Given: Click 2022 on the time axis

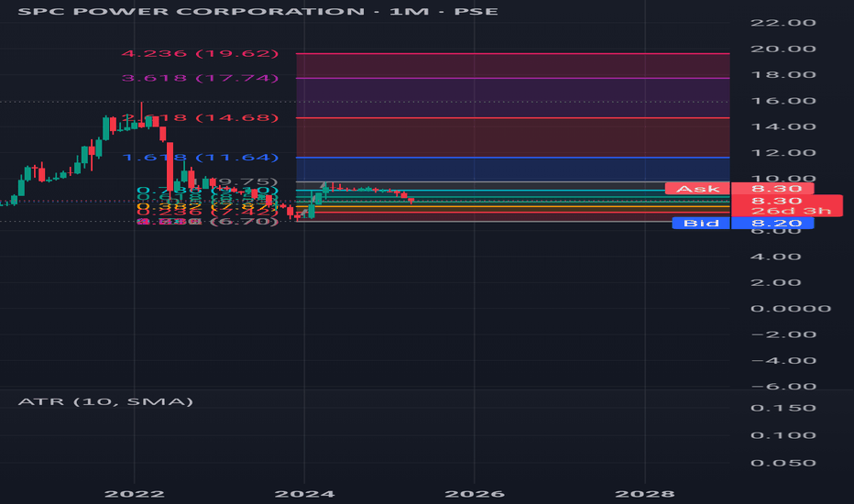Looking at the screenshot, I should pos(134,494).
